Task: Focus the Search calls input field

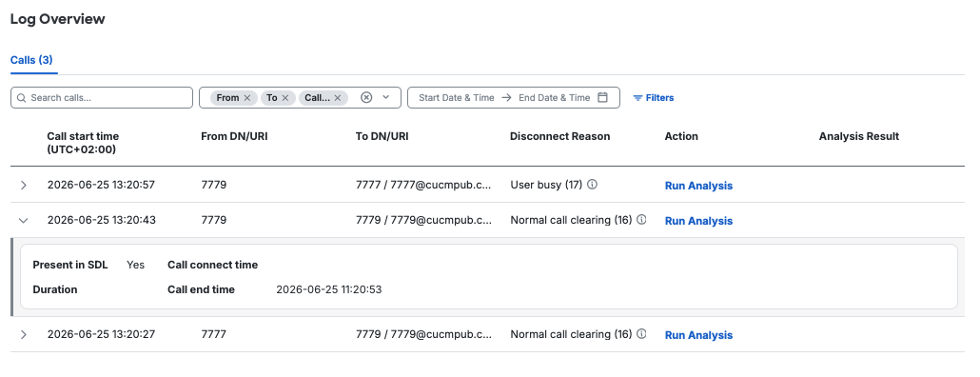Action: [102, 97]
